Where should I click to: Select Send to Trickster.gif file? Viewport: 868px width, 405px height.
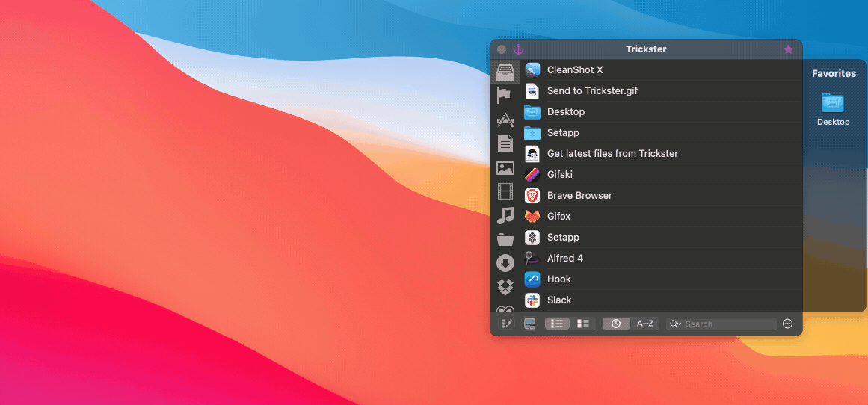(662, 90)
